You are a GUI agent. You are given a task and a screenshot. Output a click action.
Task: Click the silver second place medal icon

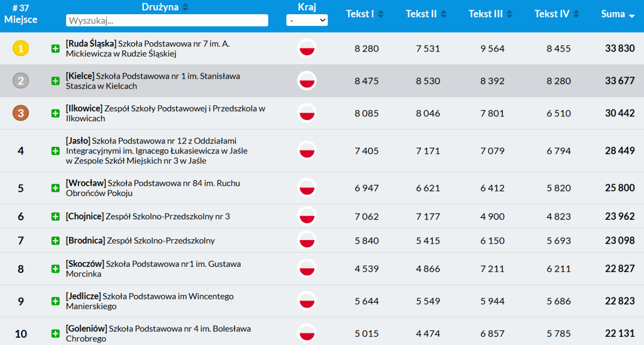tap(21, 81)
